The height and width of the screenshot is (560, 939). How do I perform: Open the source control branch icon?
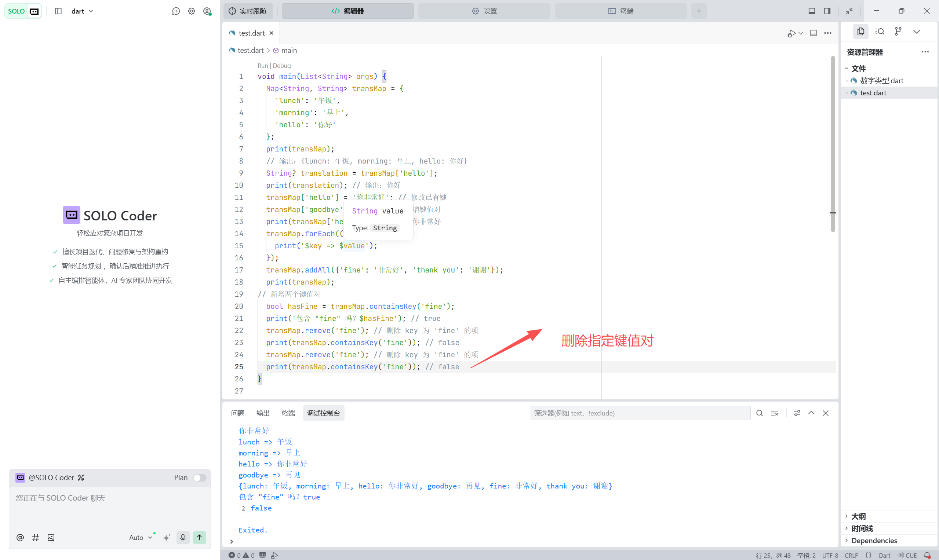tap(898, 31)
